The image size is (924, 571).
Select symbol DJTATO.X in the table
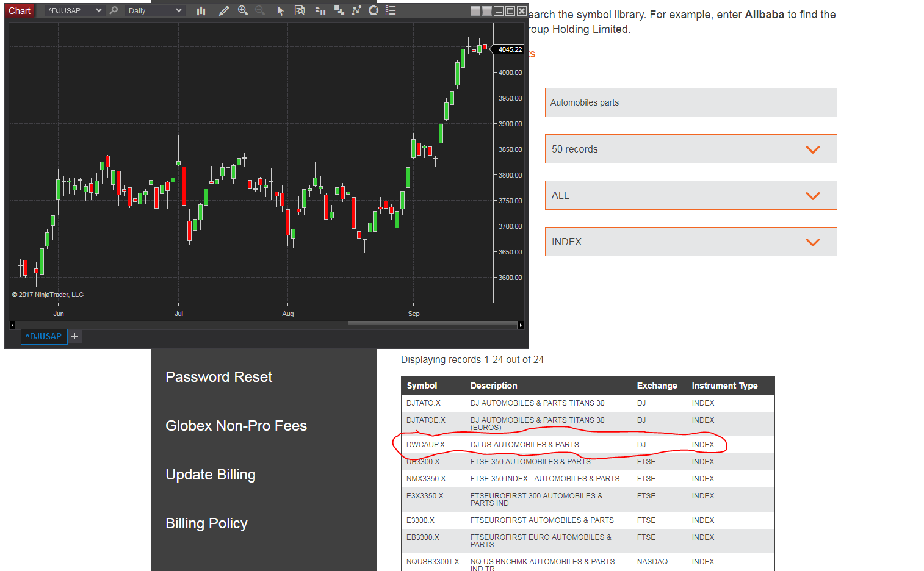click(x=424, y=403)
